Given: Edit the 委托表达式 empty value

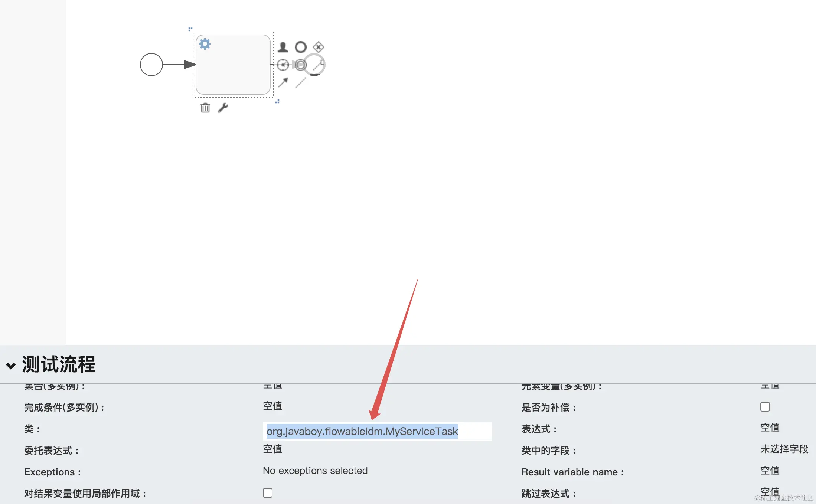Looking at the screenshot, I should [272, 449].
